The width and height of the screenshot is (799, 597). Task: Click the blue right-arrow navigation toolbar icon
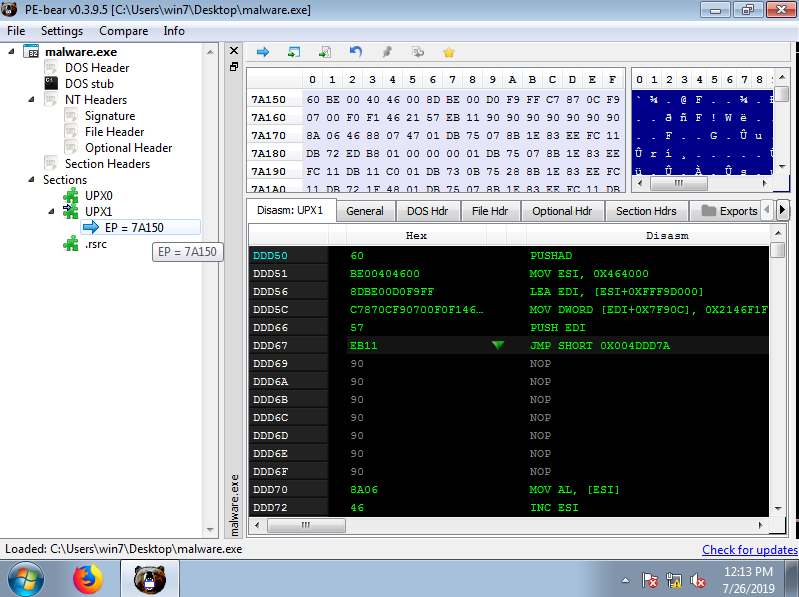[263, 52]
